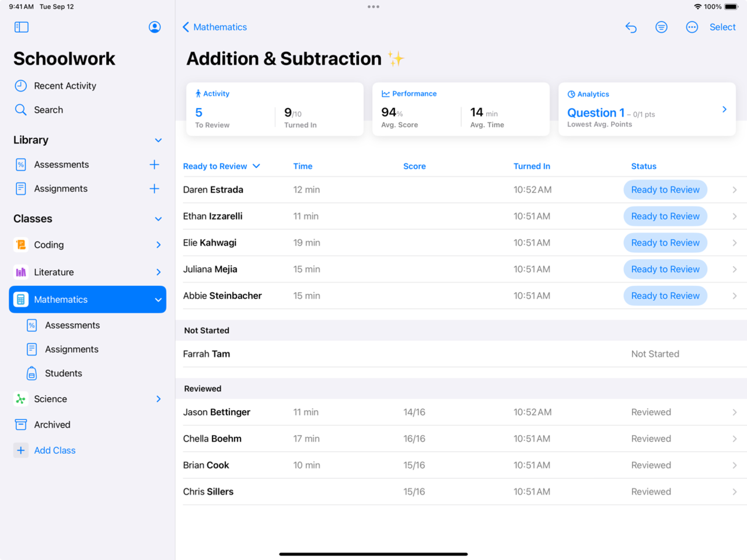This screenshot has height=560, width=747.
Task: Click the 14/16 score cell
Action: point(414,412)
